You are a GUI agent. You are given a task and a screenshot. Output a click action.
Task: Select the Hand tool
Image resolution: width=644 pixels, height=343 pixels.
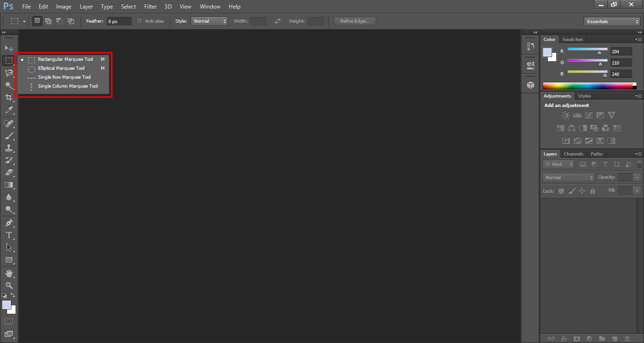(x=9, y=273)
